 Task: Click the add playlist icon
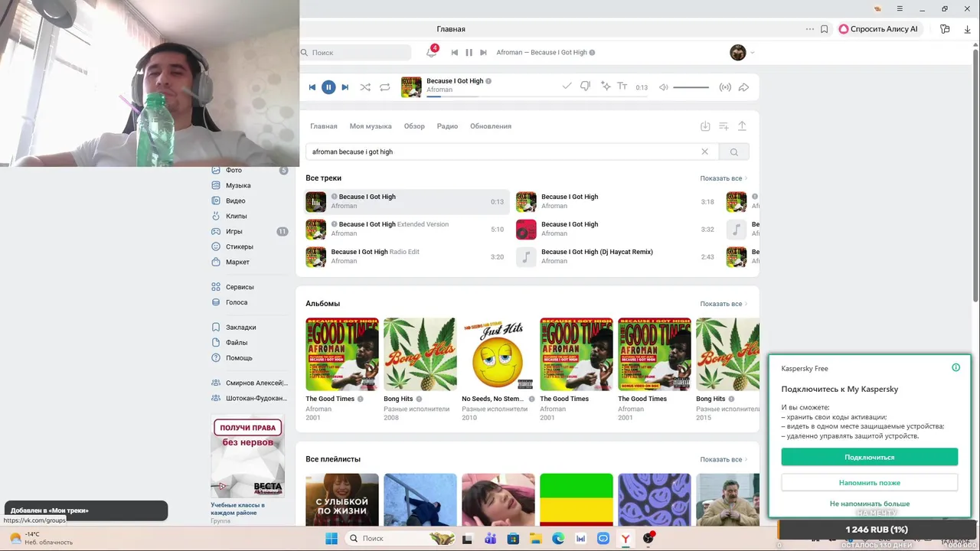724,126
